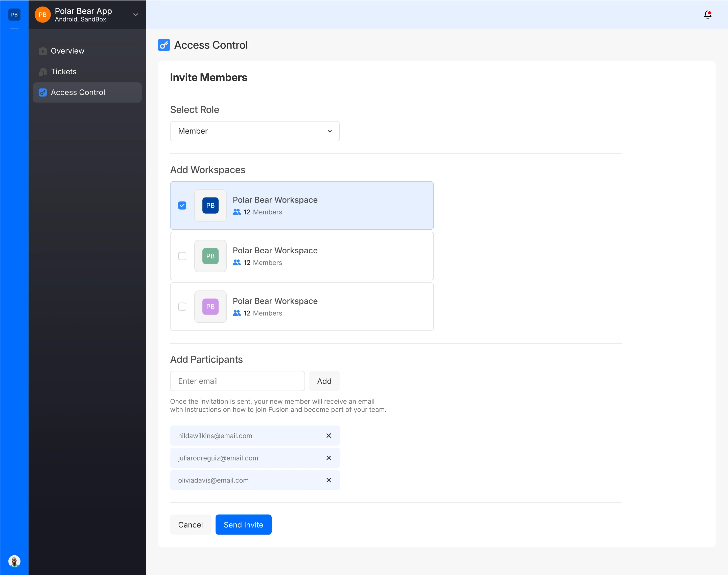Screen dimensions: 728x575
Task: Uncheck the first Polar Bear Workspace checkbox
Action: click(182, 205)
